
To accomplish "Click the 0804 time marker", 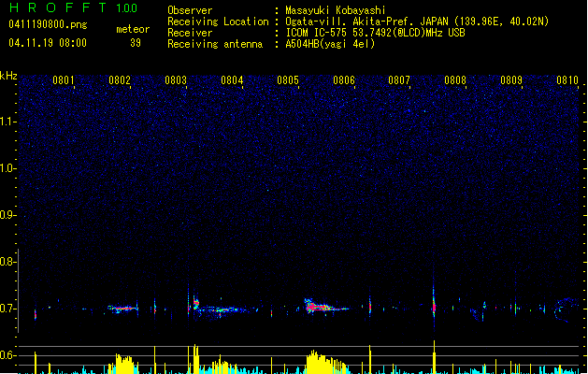I will click(x=232, y=80).
